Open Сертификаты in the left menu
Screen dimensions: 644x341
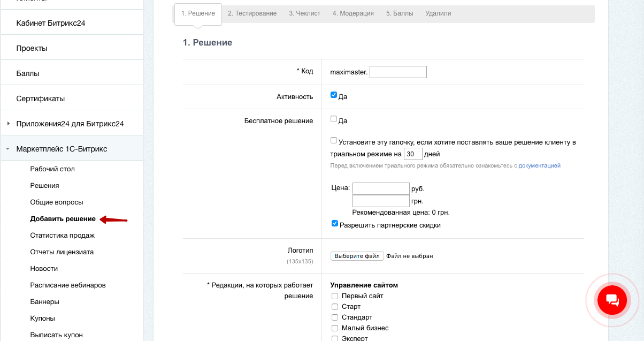(x=41, y=98)
